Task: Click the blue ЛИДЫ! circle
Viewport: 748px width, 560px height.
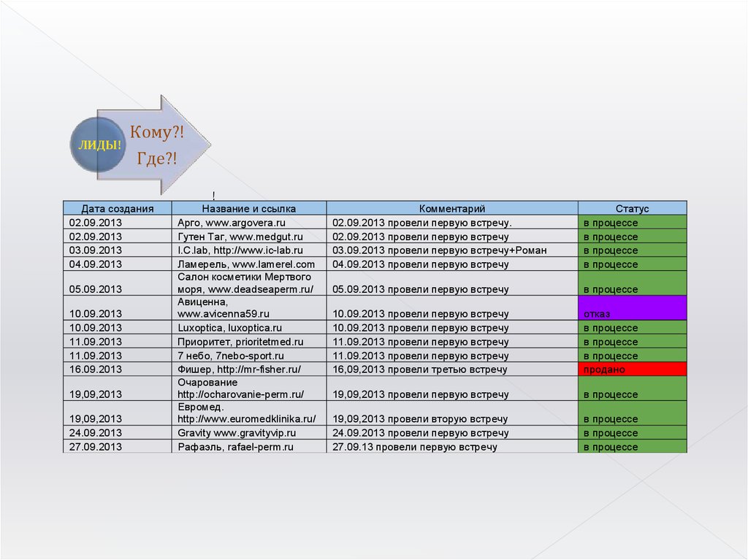Action: click(98, 145)
